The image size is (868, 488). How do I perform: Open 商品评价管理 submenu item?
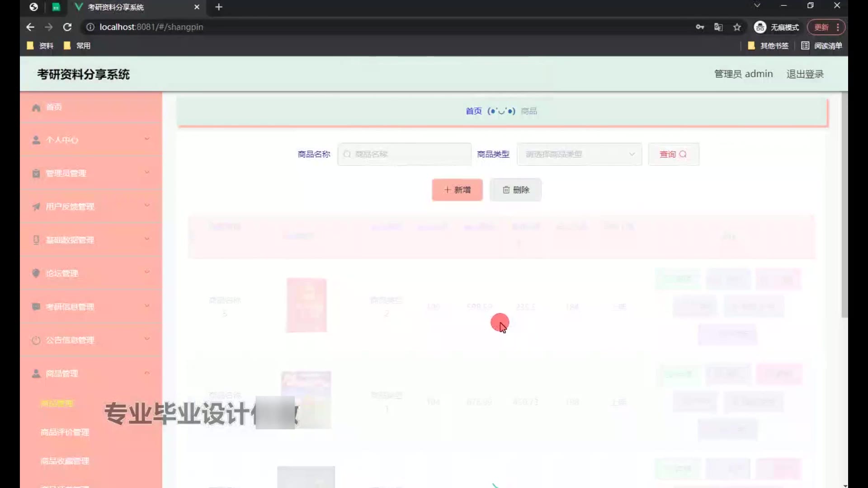tap(65, 432)
